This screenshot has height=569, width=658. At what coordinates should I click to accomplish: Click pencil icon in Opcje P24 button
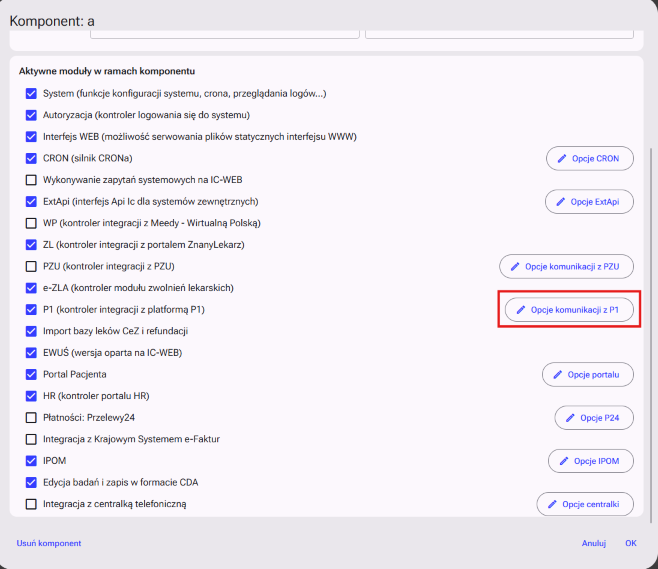(570, 418)
